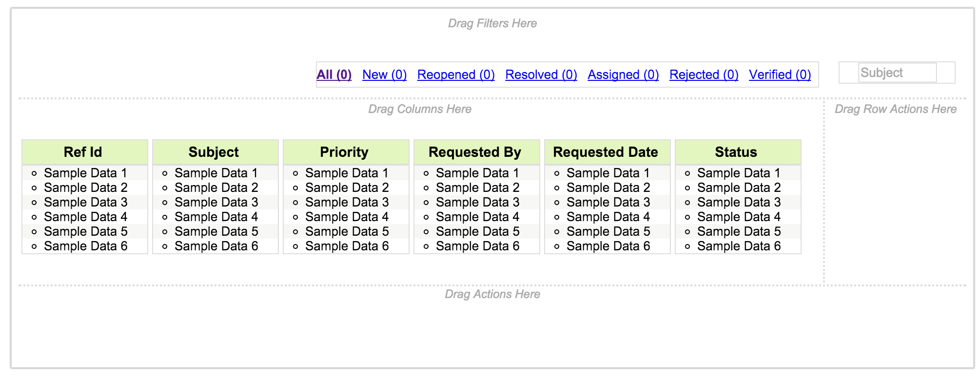
Task: Select the Status column header
Action: [736, 152]
